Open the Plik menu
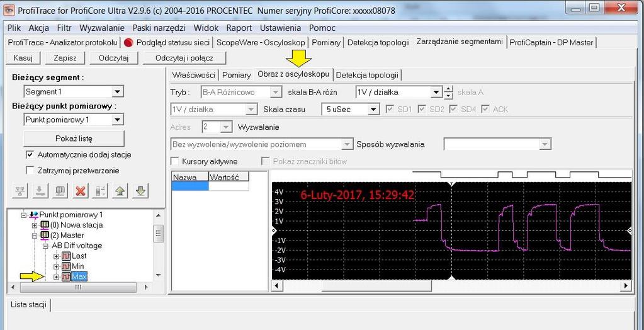This screenshot has width=644, height=330. point(14,28)
